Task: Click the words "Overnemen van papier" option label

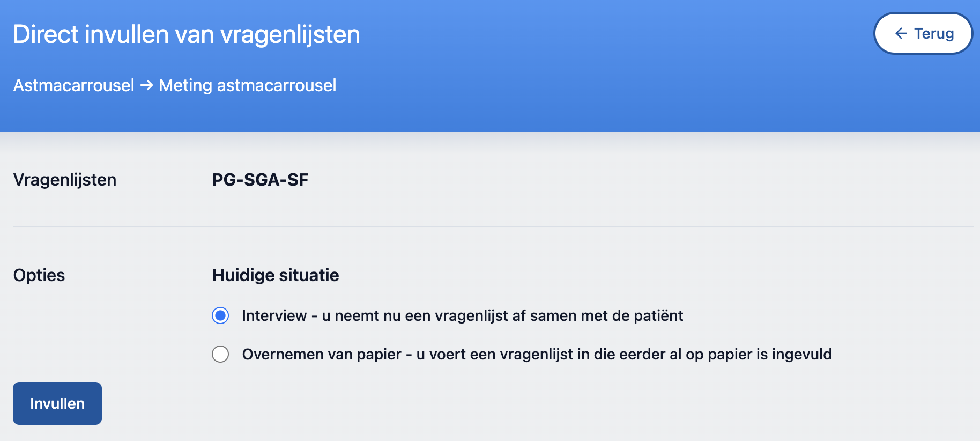Action: pyautogui.click(x=322, y=354)
